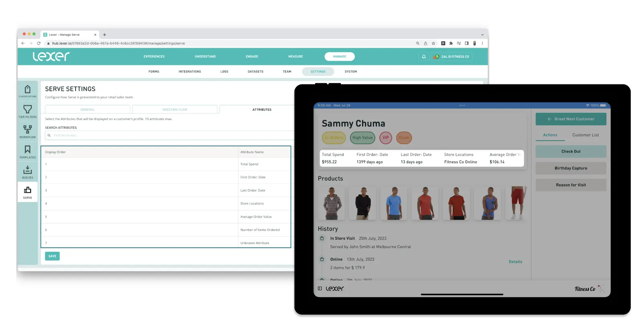Open the browser profile avatar icon
The height and width of the screenshot is (327, 644).
tap(475, 43)
